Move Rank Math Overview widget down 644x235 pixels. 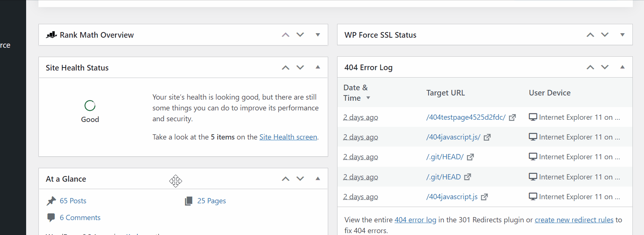coord(300,35)
